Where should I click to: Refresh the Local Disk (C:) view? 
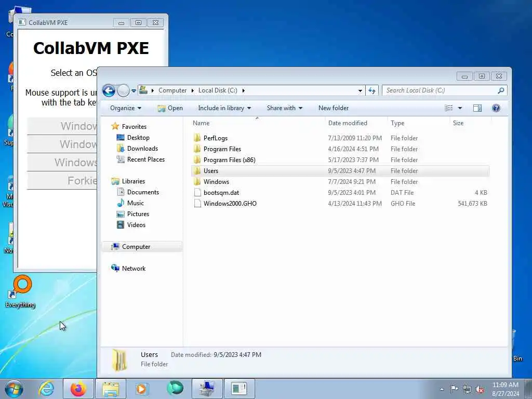(372, 90)
